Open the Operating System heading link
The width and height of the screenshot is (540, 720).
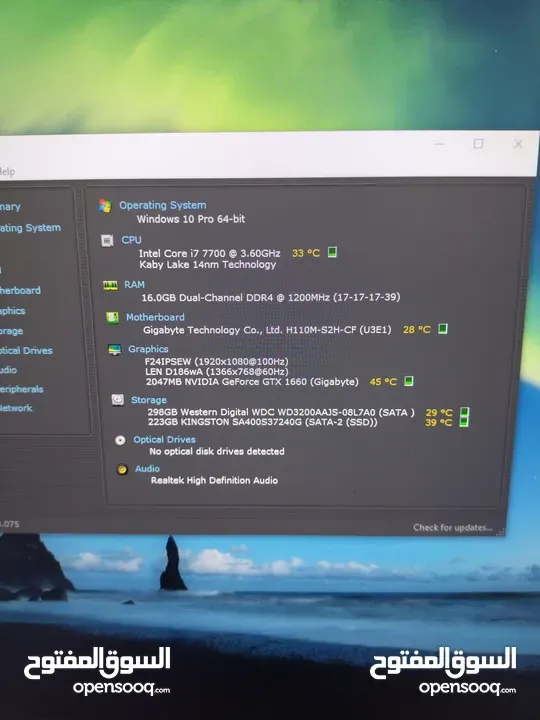click(x=163, y=205)
